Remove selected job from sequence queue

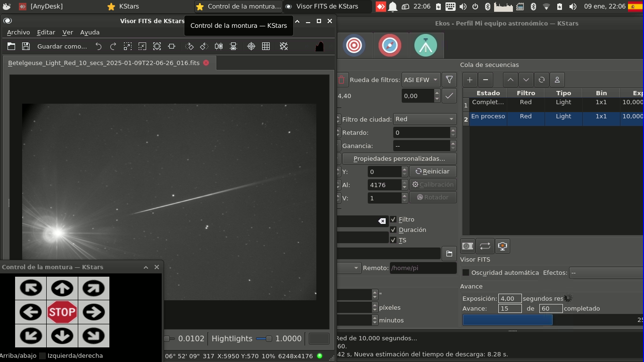coord(486,80)
